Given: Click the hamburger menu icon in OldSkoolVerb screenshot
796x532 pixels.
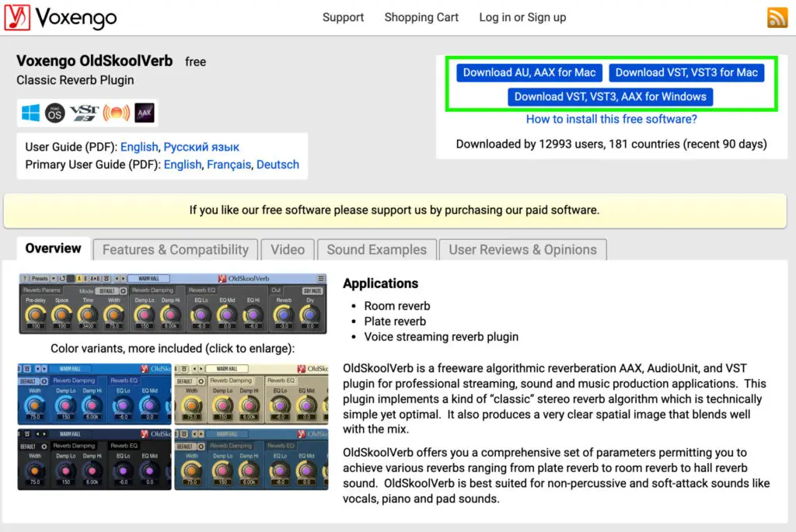Looking at the screenshot, I should pyautogui.click(x=321, y=278).
